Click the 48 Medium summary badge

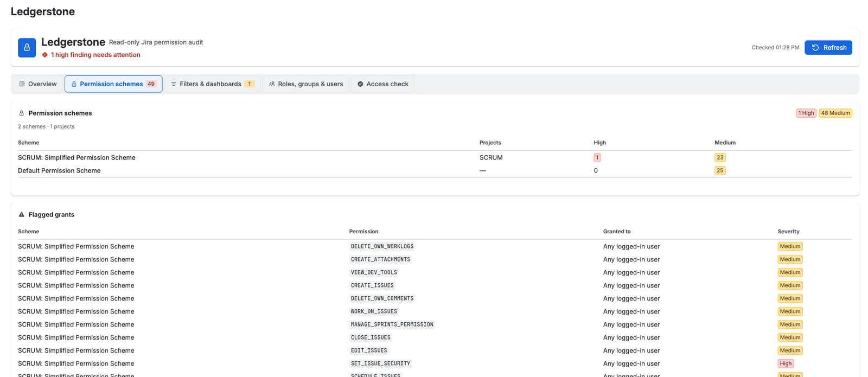835,113
